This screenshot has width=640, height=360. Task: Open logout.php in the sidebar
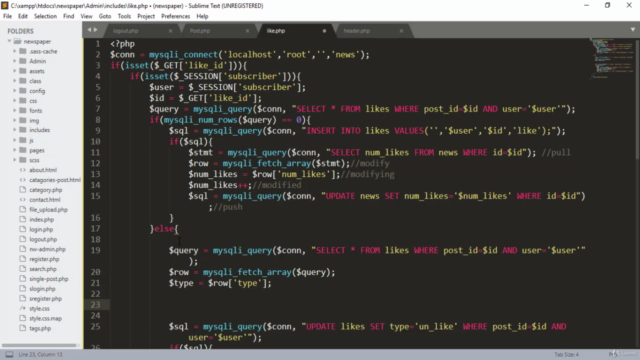pyautogui.click(x=43, y=239)
